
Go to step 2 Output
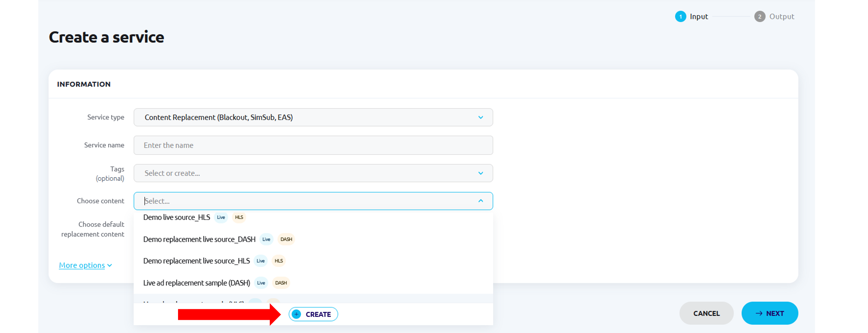[x=774, y=16]
